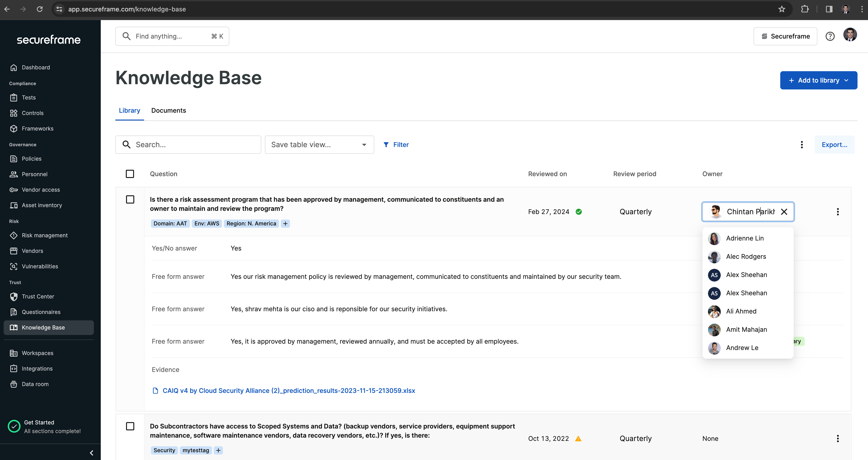Image resolution: width=868 pixels, height=460 pixels.
Task: Open Policies under Governance
Action: pos(31,159)
